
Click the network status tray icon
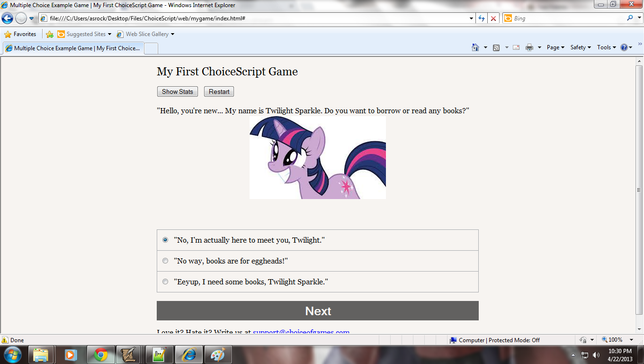tap(585, 355)
